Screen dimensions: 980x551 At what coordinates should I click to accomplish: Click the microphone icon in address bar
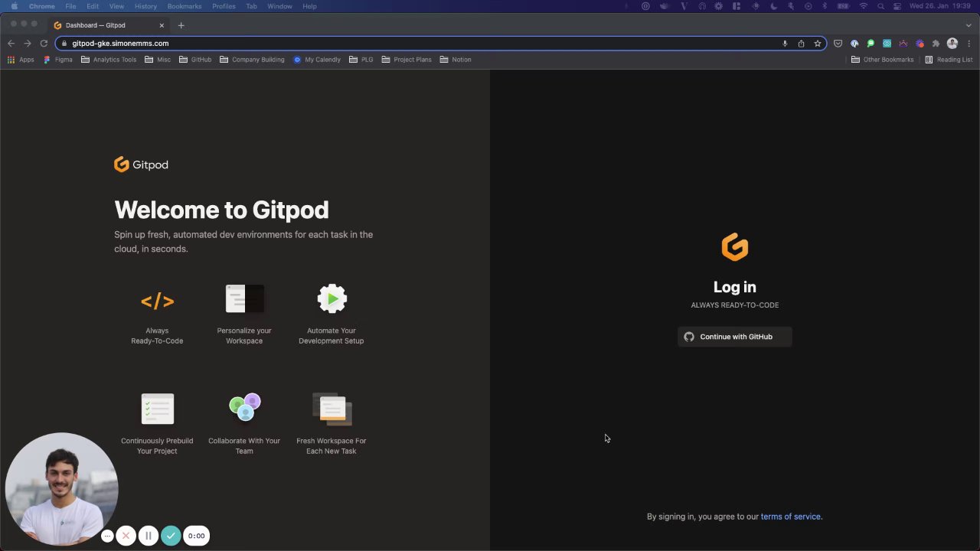point(785,44)
